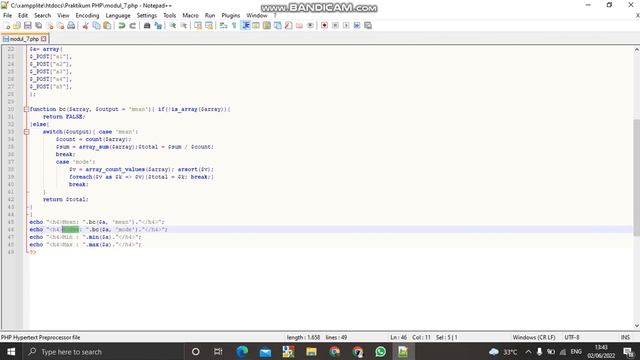
Task: Click the scrollbar up arrow in the editor
Action: coord(636,50)
